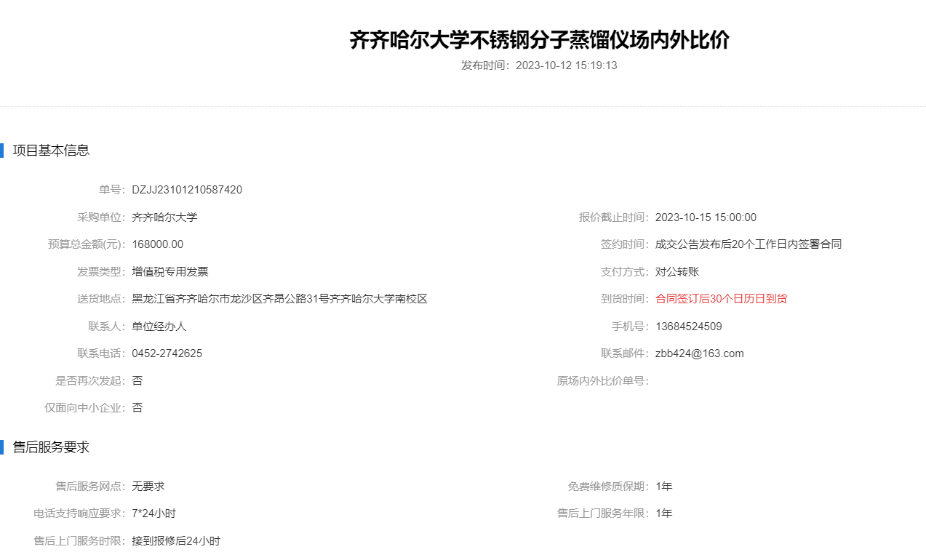Click the on-site service time 接到报修后24小时
Viewport: 926px width, 560px height.
(176, 541)
